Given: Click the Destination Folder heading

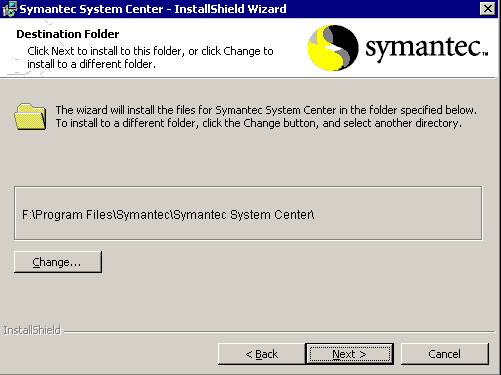Looking at the screenshot, I should point(68,34).
